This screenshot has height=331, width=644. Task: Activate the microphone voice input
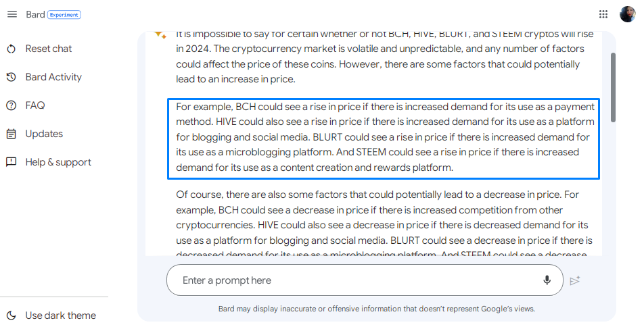point(547,280)
